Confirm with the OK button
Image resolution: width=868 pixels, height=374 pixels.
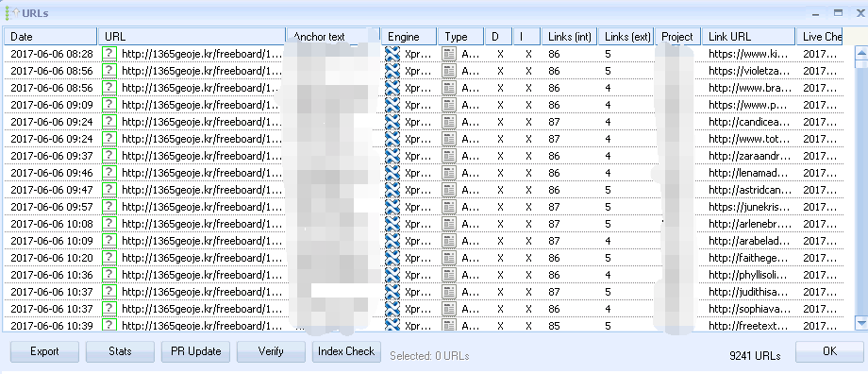830,352
